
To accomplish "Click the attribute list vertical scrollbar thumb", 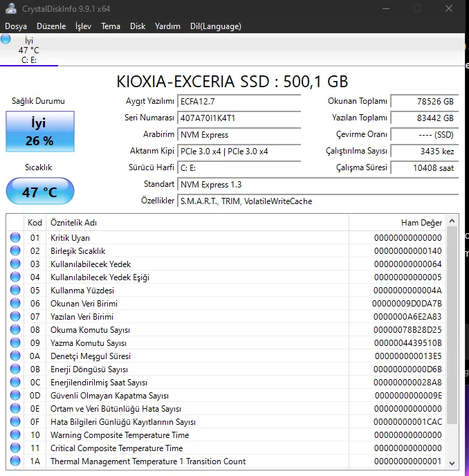I will pos(452,324).
